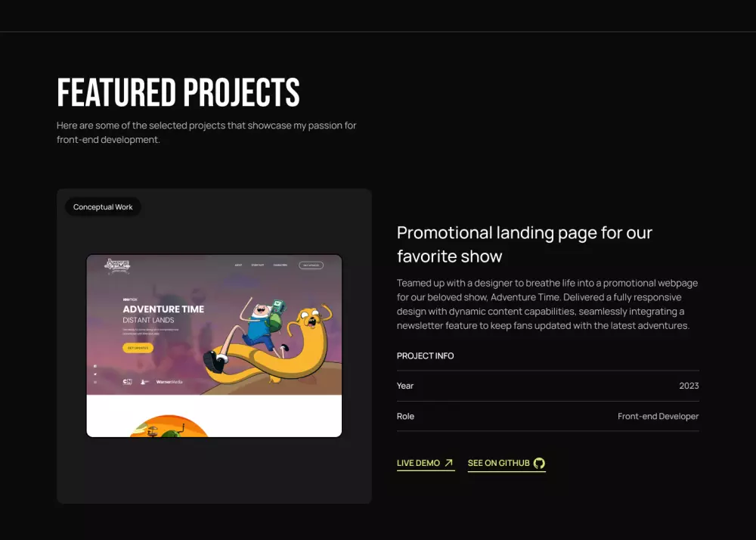Click the Adventure Time logo in mockup header
The width and height of the screenshot is (756, 540).
click(x=117, y=265)
